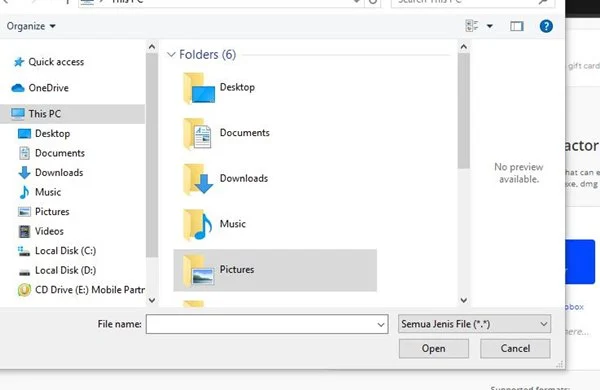Select Local Disk (D:) in sidebar
Image resolution: width=600 pixels, height=390 pixels.
point(65,270)
